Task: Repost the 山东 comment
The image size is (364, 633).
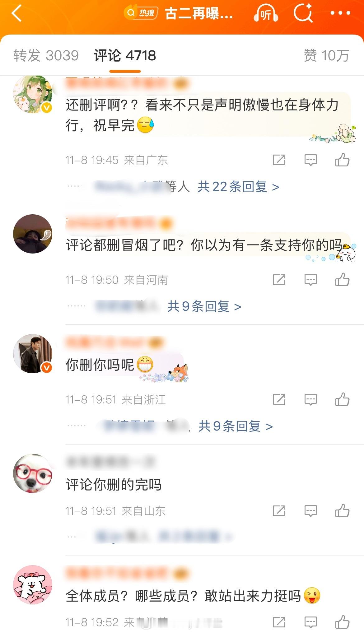Action: tap(279, 511)
